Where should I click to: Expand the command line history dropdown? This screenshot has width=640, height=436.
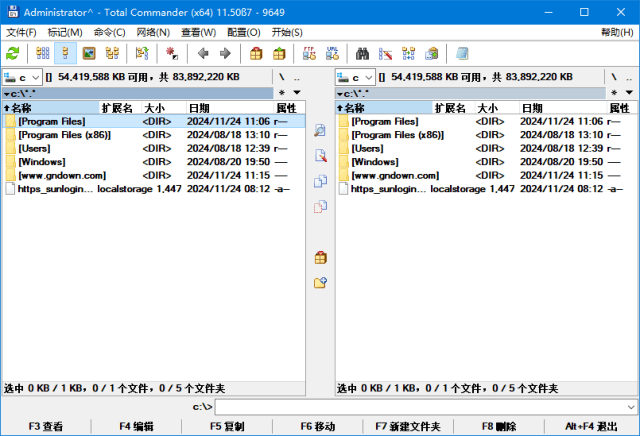point(630,407)
